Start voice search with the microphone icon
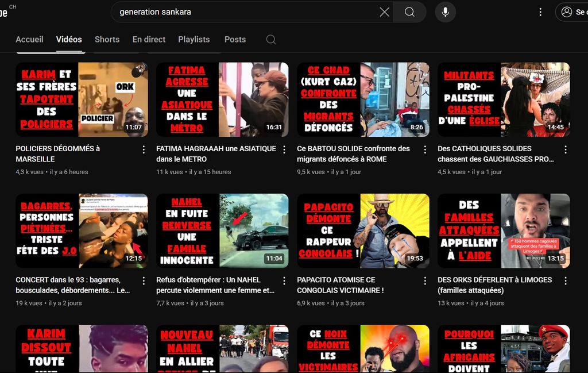 coord(445,12)
